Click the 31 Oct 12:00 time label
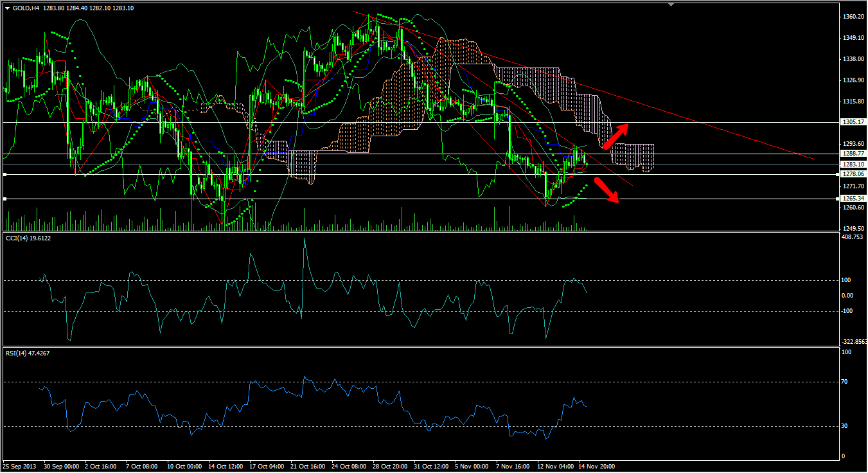This screenshot has height=473, width=868. click(432, 467)
